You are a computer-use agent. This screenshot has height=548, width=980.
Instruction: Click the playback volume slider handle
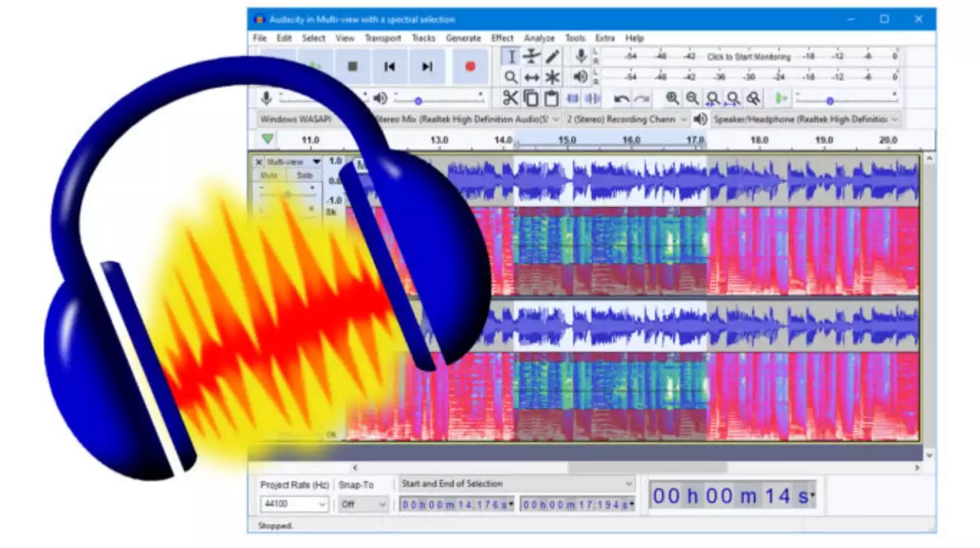pyautogui.click(x=418, y=101)
